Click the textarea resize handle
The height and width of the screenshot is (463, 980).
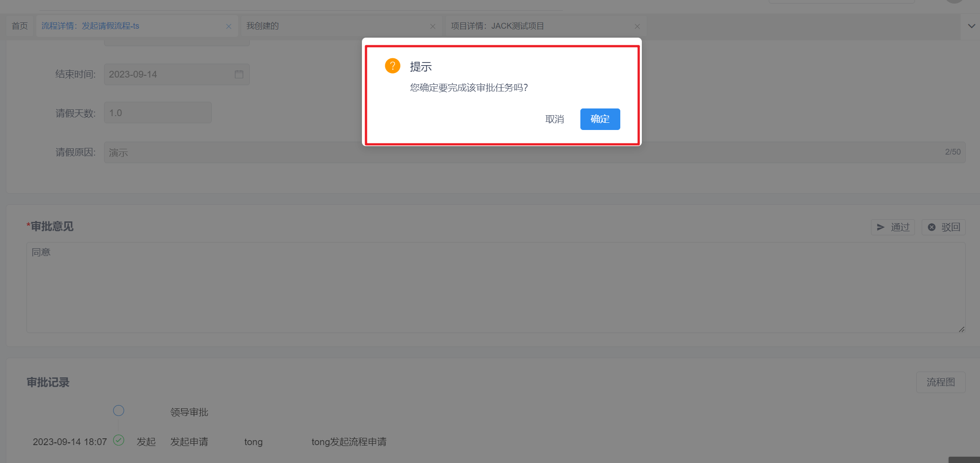click(962, 329)
